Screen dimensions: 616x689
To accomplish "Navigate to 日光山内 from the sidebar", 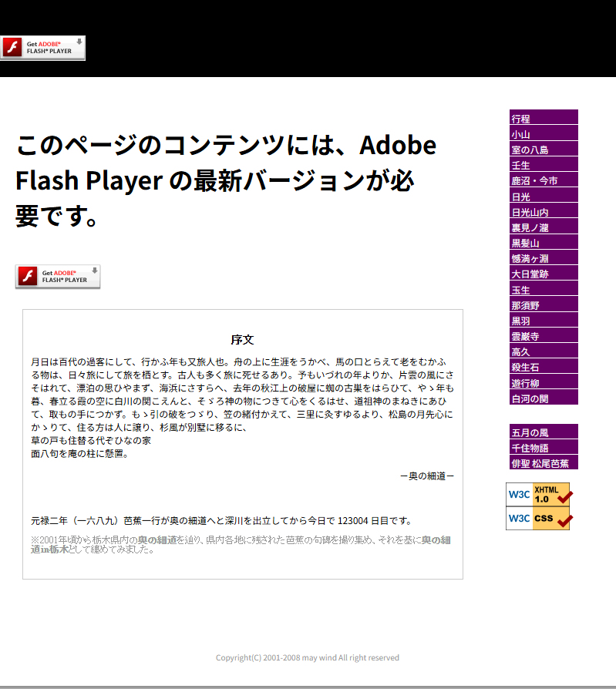I will [x=543, y=212].
